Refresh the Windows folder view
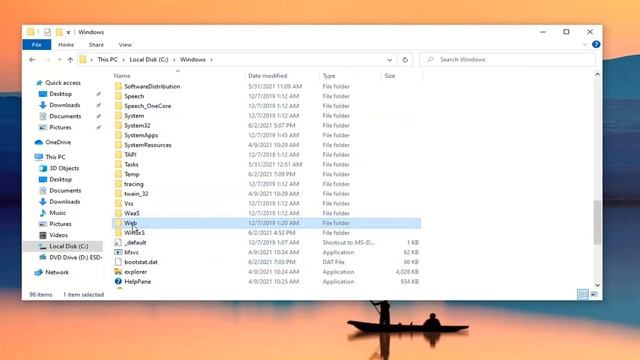 [405, 60]
